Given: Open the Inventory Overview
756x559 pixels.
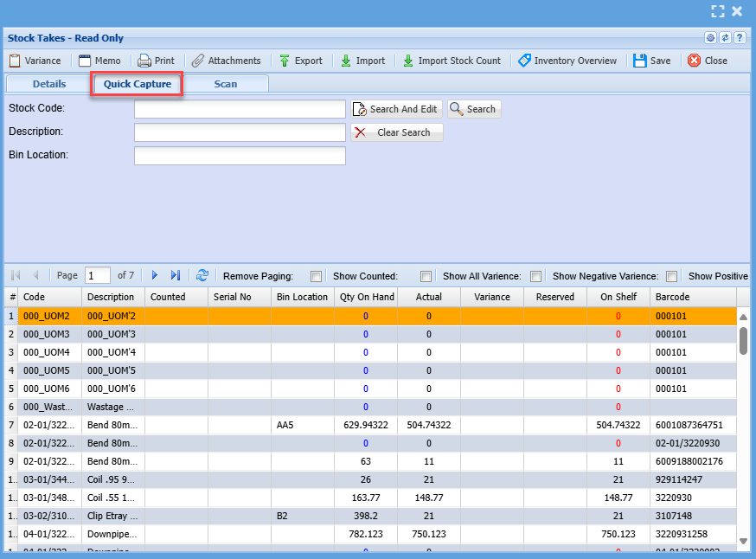Looking at the screenshot, I should point(567,61).
